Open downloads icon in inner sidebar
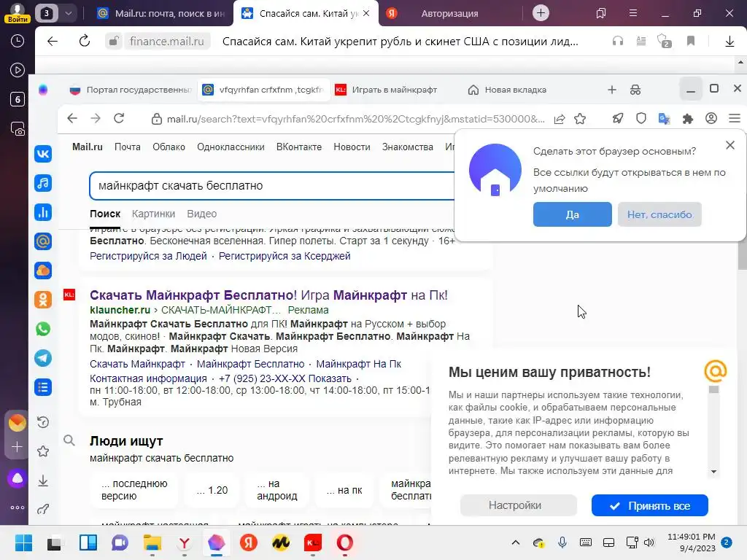Viewport: 747px width, 560px height. click(43, 481)
